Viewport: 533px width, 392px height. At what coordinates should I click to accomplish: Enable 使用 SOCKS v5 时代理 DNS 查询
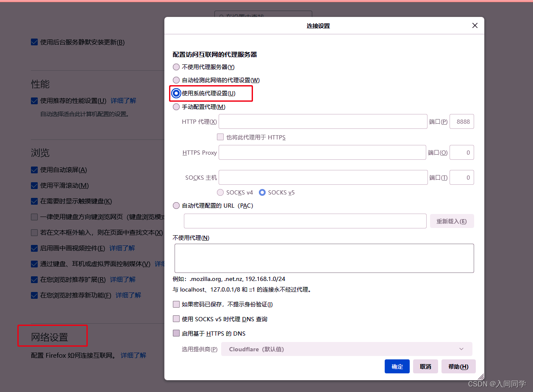click(176, 319)
